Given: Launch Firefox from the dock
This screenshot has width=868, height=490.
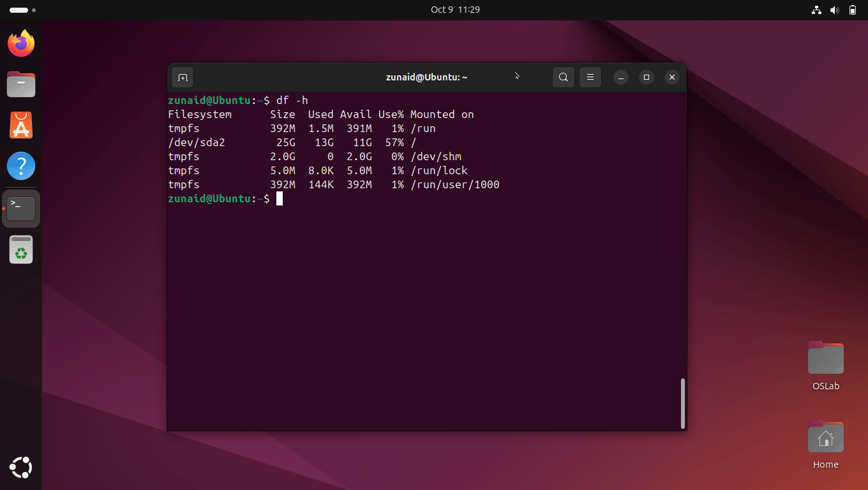Looking at the screenshot, I should pos(21,43).
